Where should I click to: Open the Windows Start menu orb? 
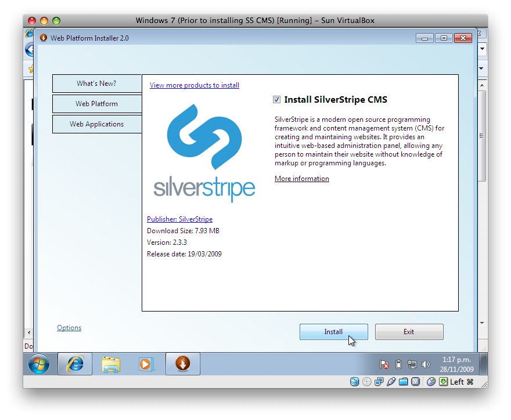coord(39,364)
